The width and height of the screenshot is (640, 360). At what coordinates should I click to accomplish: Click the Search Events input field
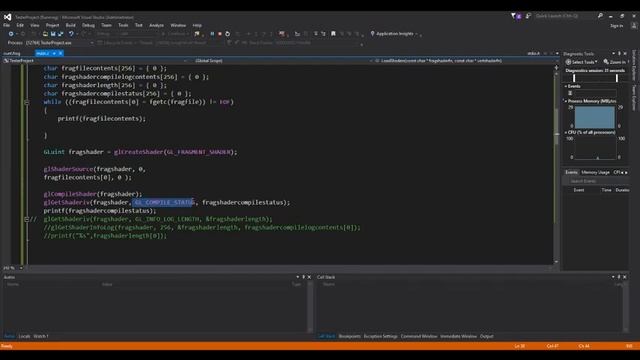595,181
